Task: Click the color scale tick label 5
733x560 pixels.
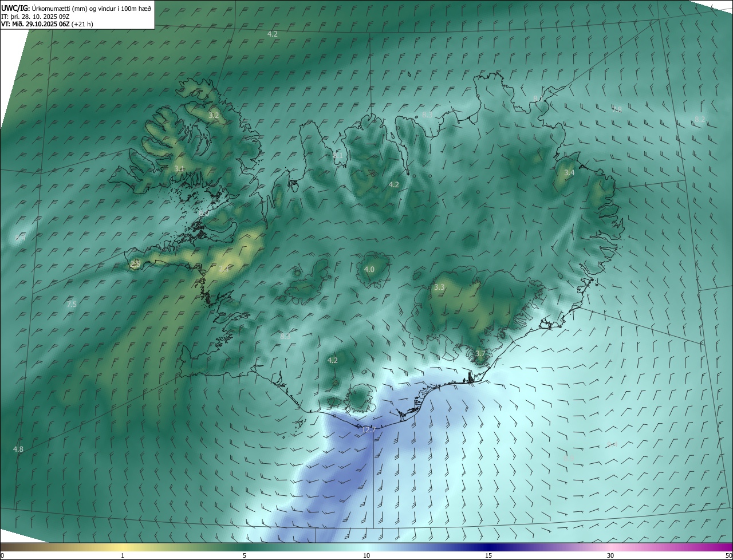Action: [x=245, y=555]
